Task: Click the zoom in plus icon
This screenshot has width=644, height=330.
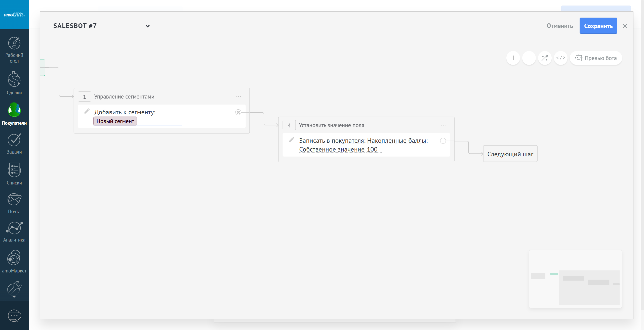Action: click(513, 58)
